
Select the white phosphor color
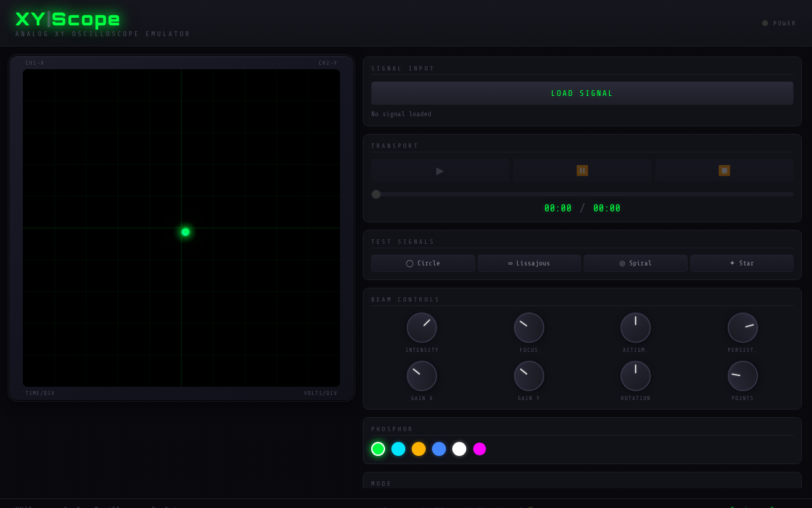(x=459, y=449)
